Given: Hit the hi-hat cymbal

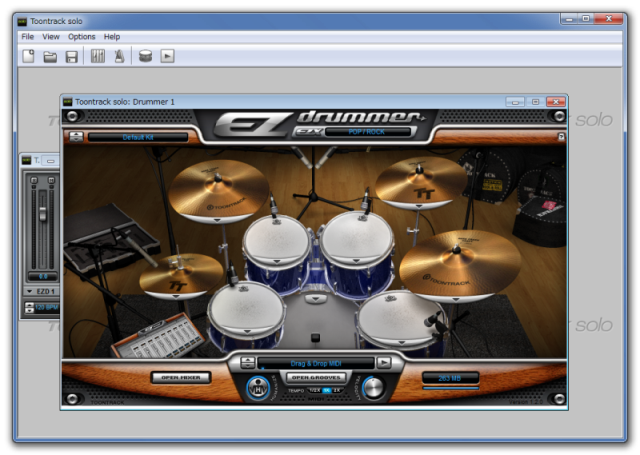Looking at the screenshot, I should pos(180,275).
